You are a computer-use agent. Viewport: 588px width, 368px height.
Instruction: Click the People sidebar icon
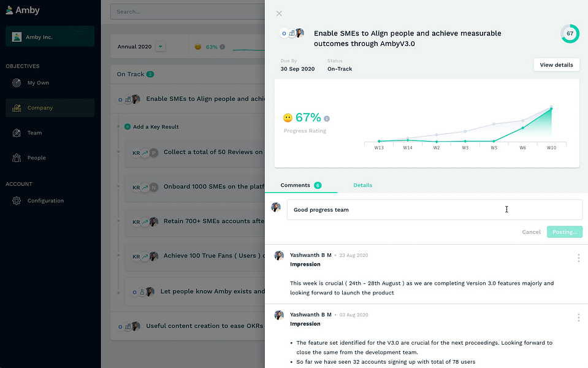click(x=17, y=158)
